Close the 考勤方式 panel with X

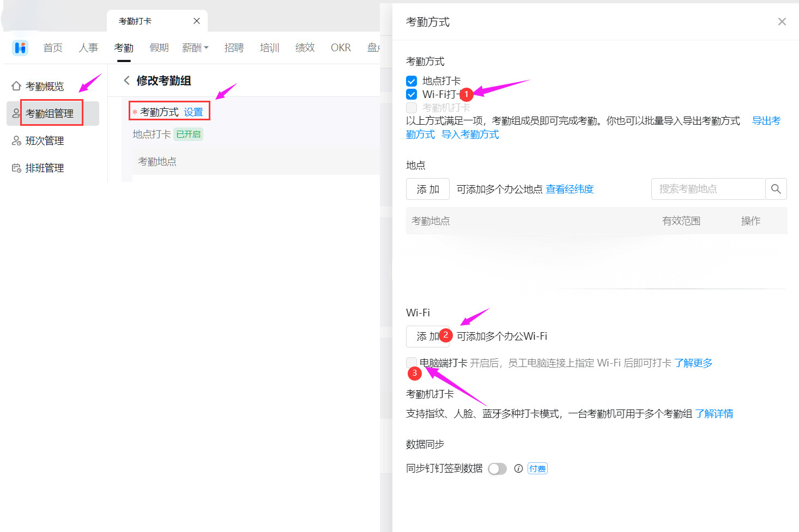[782, 22]
